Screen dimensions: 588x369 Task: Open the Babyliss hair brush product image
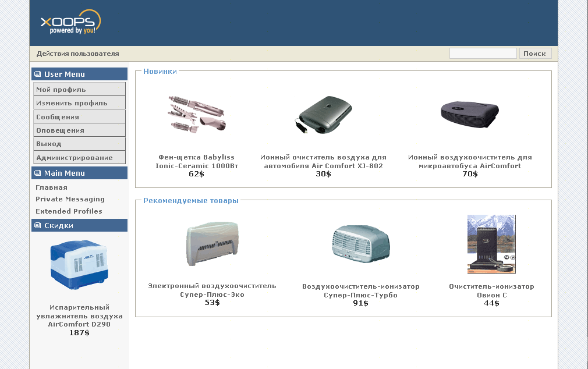point(197,114)
